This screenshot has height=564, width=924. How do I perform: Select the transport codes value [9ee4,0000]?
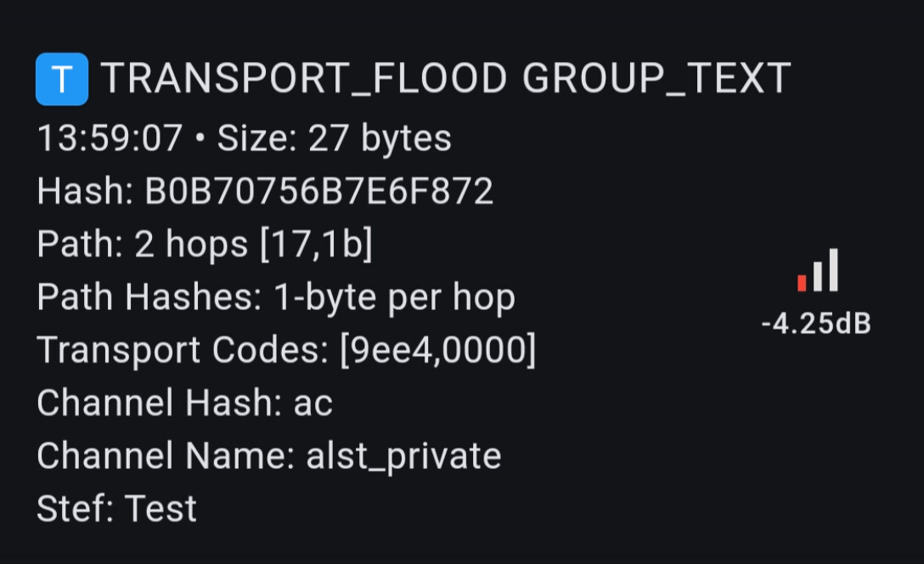click(437, 350)
